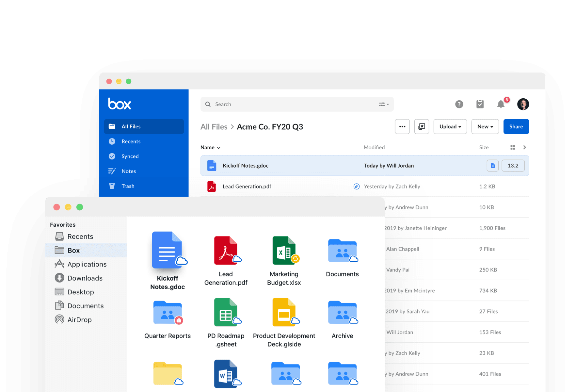The height and width of the screenshot is (392, 576).
Task: Expand the Upload dropdown
Action: 450,126
